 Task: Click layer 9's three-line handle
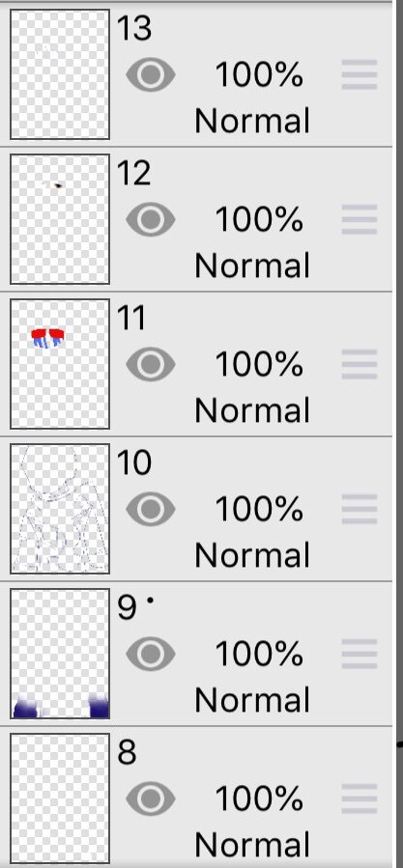coord(360,654)
